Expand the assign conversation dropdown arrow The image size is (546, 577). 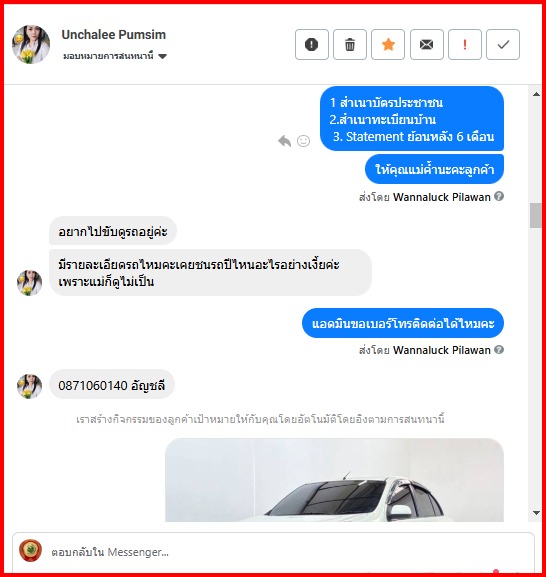(x=163, y=56)
